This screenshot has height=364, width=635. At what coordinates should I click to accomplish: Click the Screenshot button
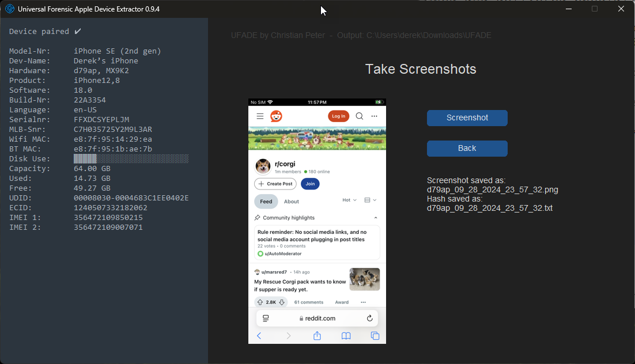coord(467,117)
